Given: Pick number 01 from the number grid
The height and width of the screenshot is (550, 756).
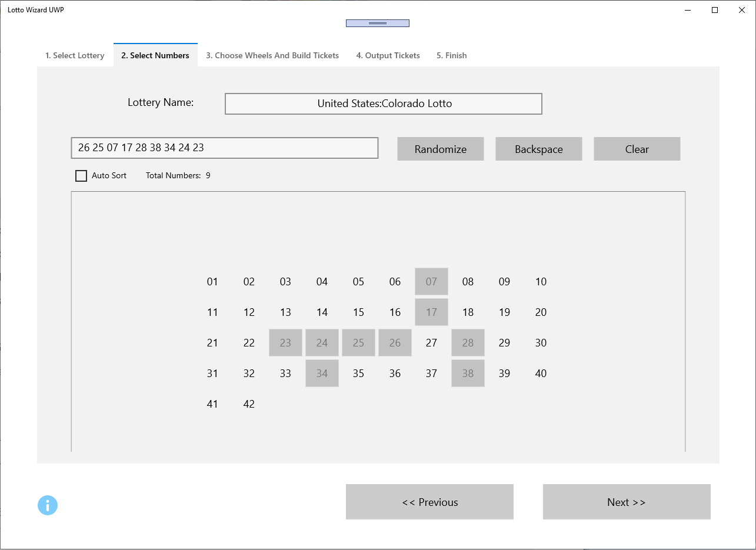Looking at the screenshot, I should (x=212, y=282).
